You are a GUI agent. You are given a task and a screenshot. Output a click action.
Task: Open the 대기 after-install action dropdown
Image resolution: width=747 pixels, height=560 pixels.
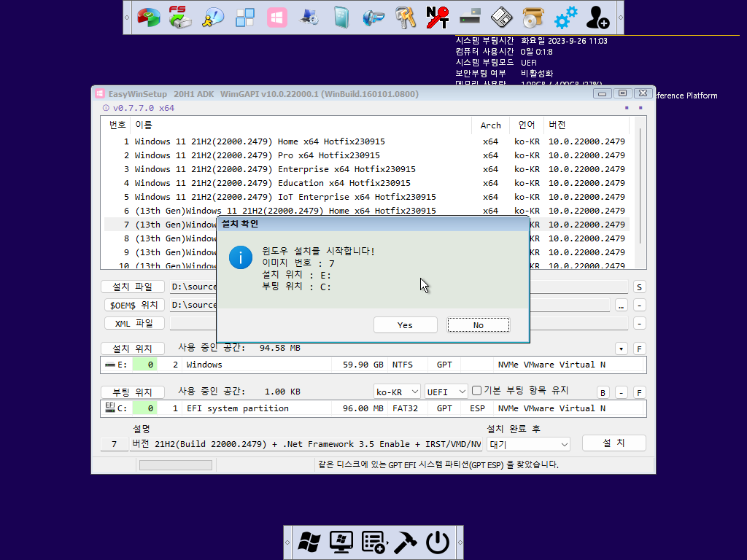tap(528, 444)
